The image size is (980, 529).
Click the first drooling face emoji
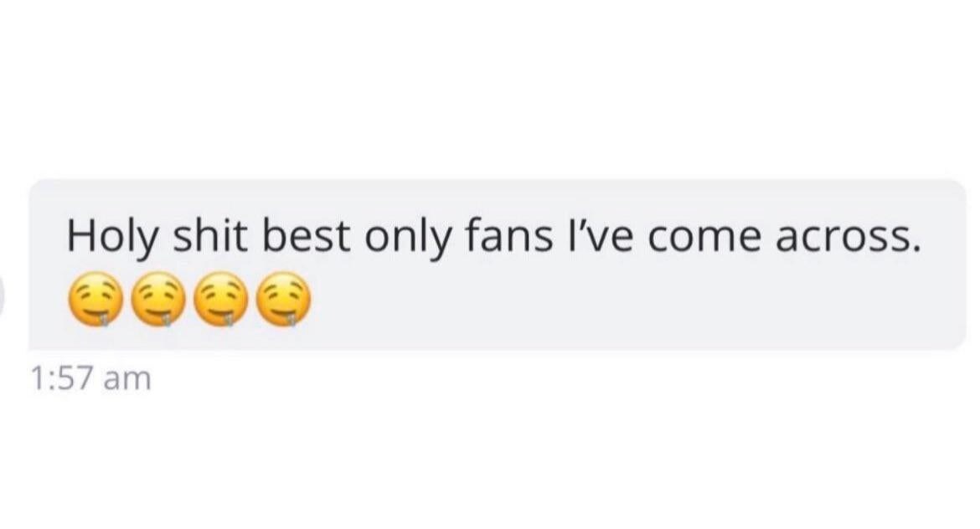pos(93,299)
